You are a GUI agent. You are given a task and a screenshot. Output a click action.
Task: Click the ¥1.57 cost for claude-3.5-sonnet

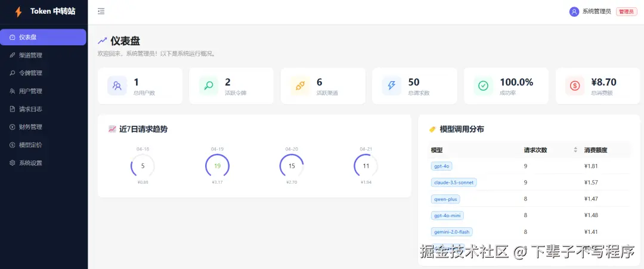tap(590, 183)
